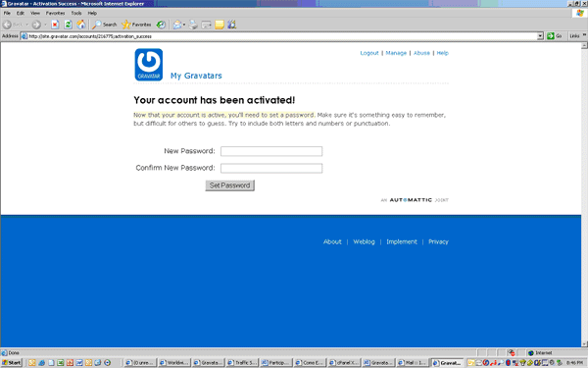Click the Gravatar logo
The image size is (588, 368).
(149, 65)
